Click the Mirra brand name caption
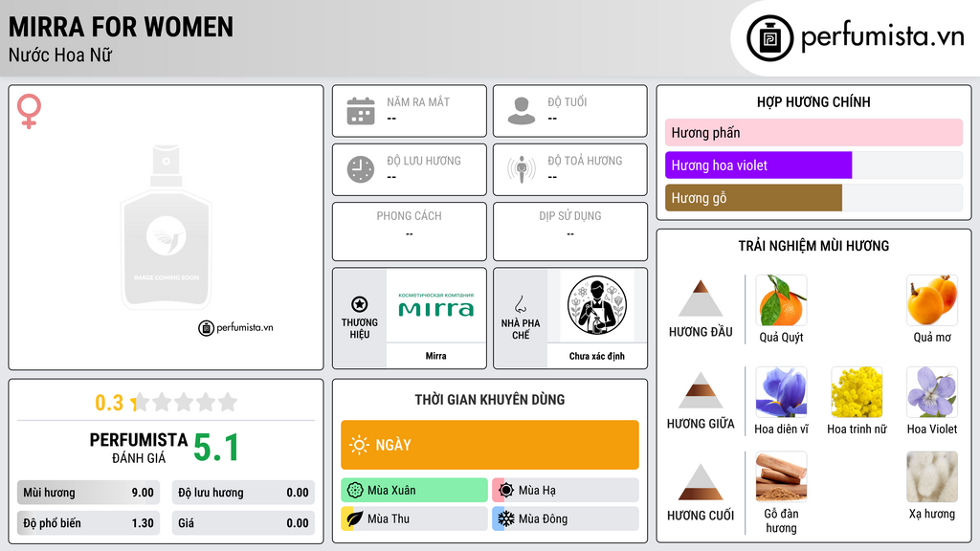The image size is (980, 551). (436, 356)
